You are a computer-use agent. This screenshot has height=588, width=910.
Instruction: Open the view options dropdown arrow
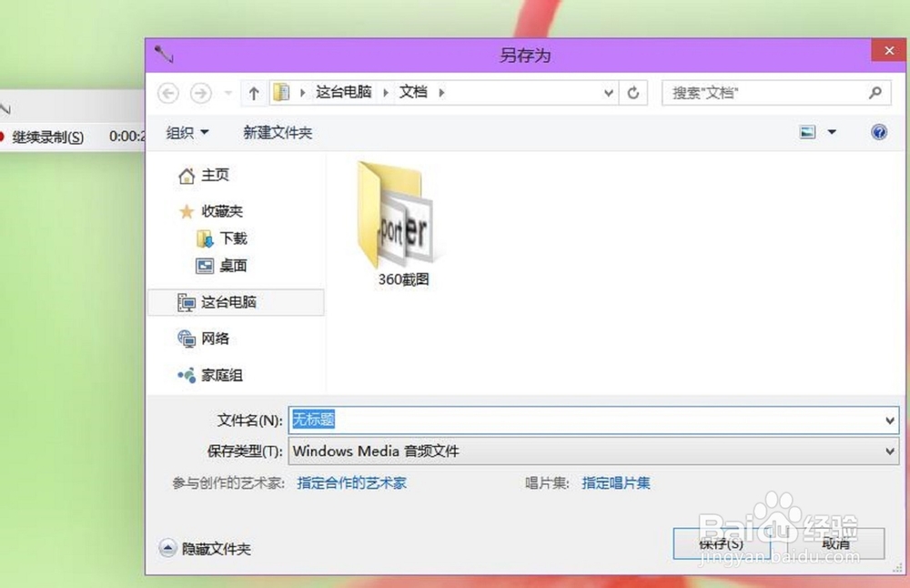[832, 132]
